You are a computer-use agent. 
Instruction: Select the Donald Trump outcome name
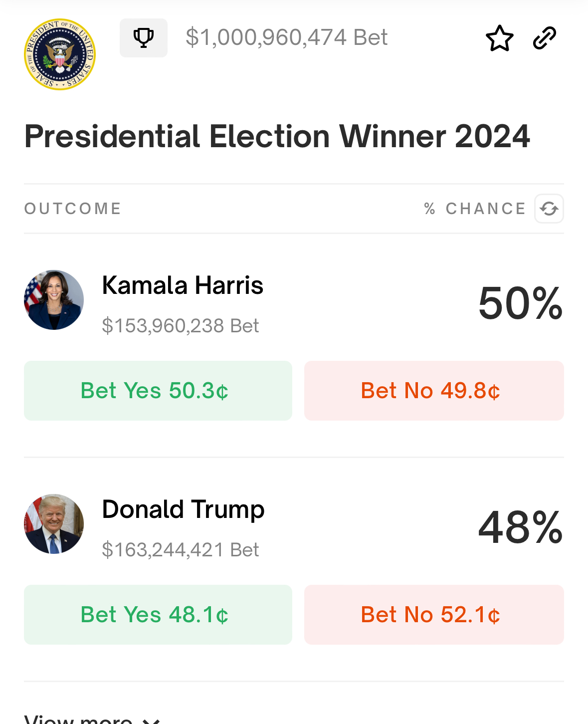coord(183,510)
